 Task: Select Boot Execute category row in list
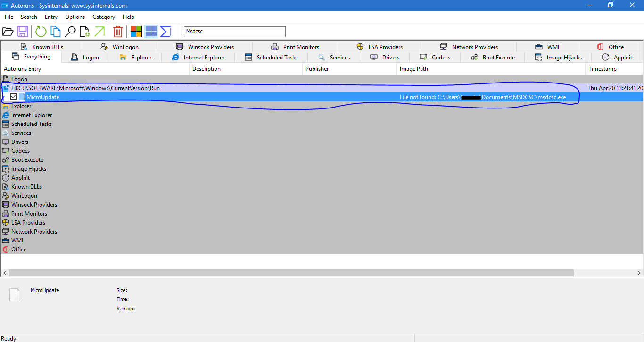click(x=322, y=160)
